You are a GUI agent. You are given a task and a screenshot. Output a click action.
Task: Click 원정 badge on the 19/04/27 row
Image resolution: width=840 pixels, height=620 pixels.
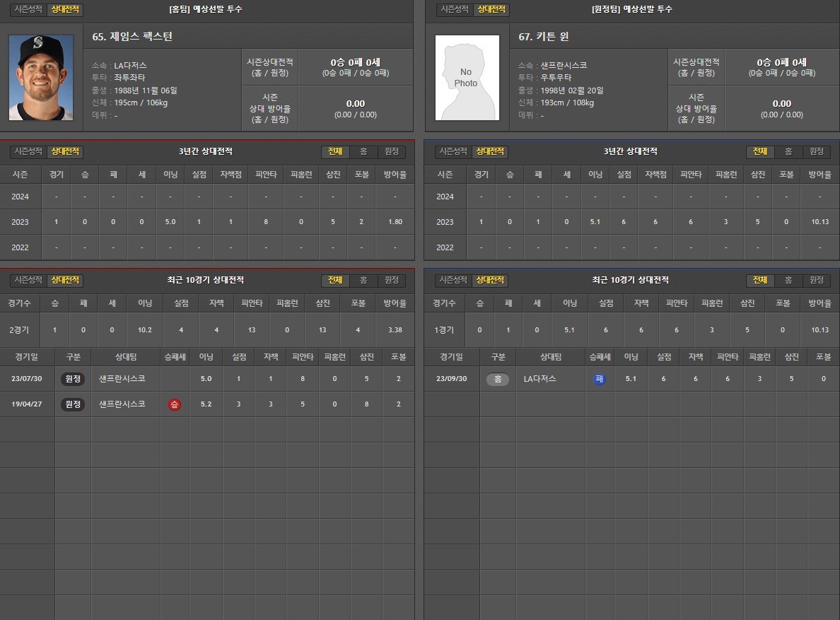[x=73, y=404]
